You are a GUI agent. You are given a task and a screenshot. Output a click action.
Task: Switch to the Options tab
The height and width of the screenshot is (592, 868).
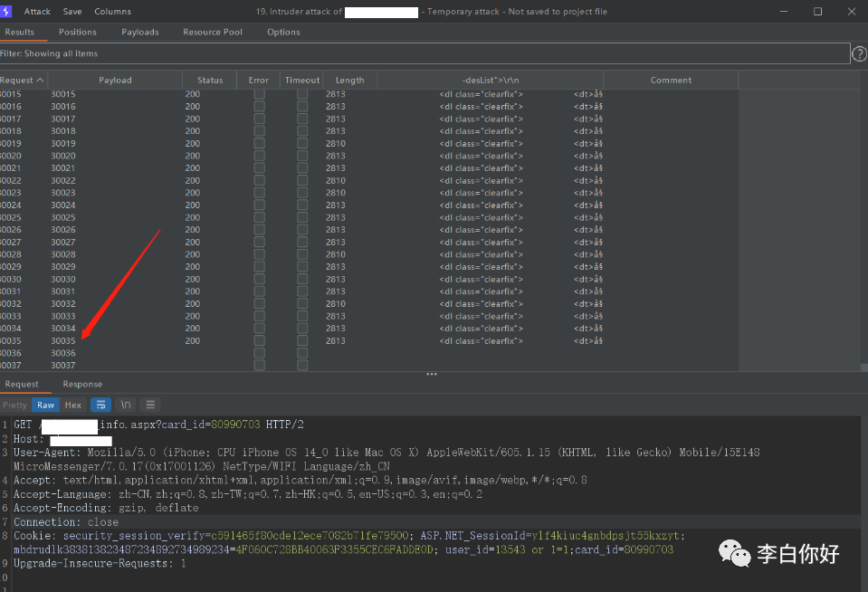point(283,32)
